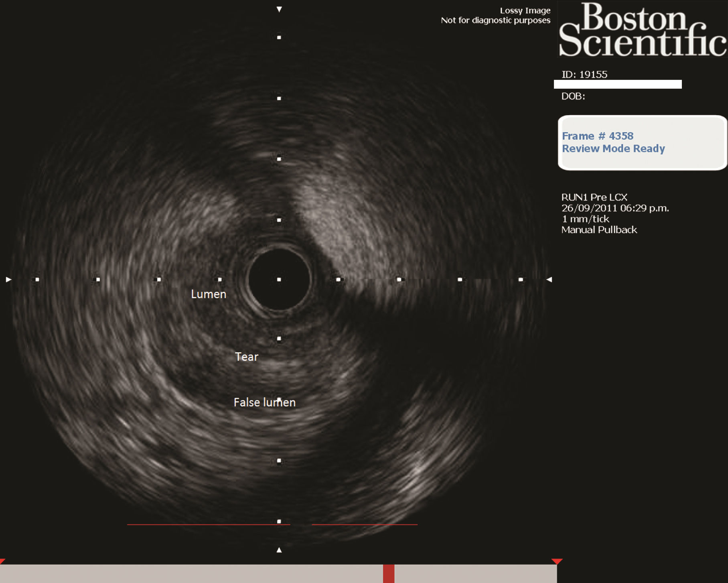Click the 'Frame # 4358' indicator
Screen dimensions: 728x583
click(597, 136)
